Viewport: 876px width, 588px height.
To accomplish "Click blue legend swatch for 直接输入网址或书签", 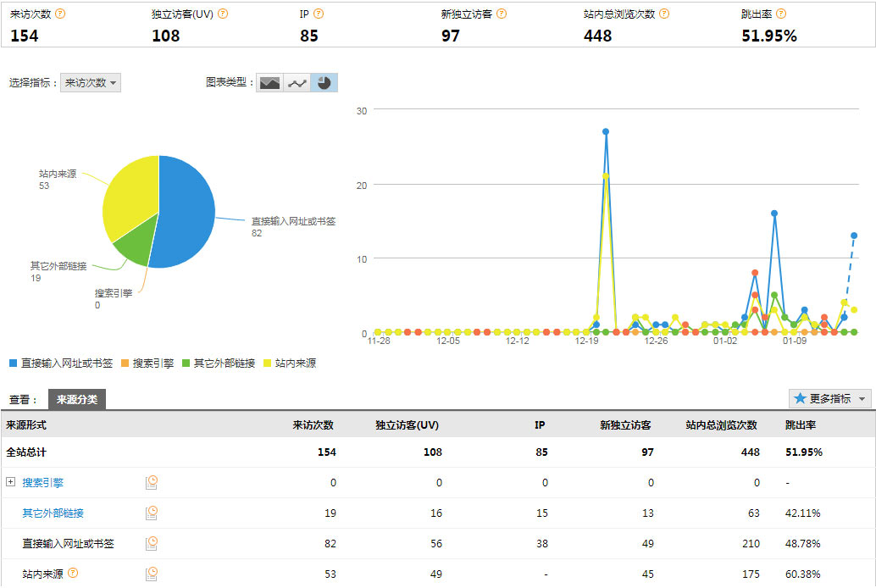I will point(13,363).
